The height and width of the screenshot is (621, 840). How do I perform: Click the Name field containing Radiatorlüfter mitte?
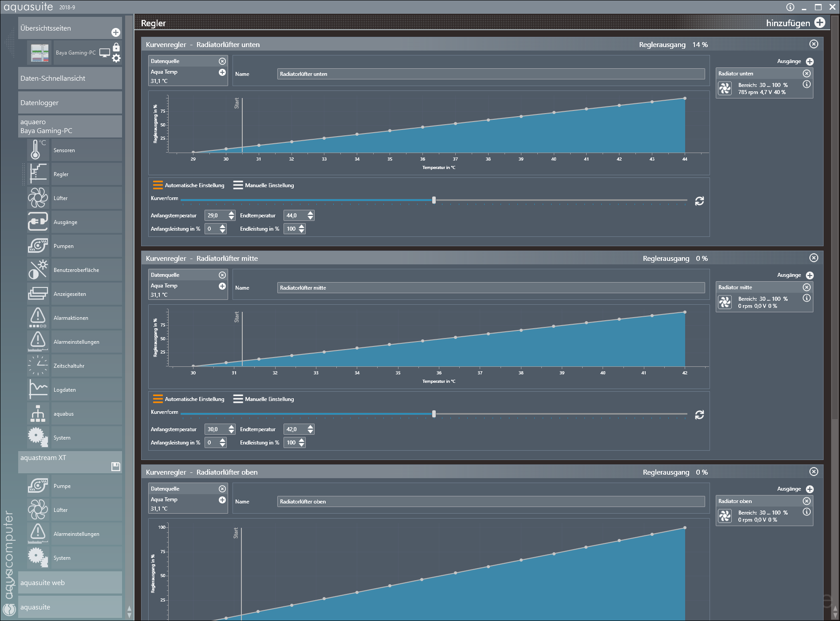pos(491,288)
